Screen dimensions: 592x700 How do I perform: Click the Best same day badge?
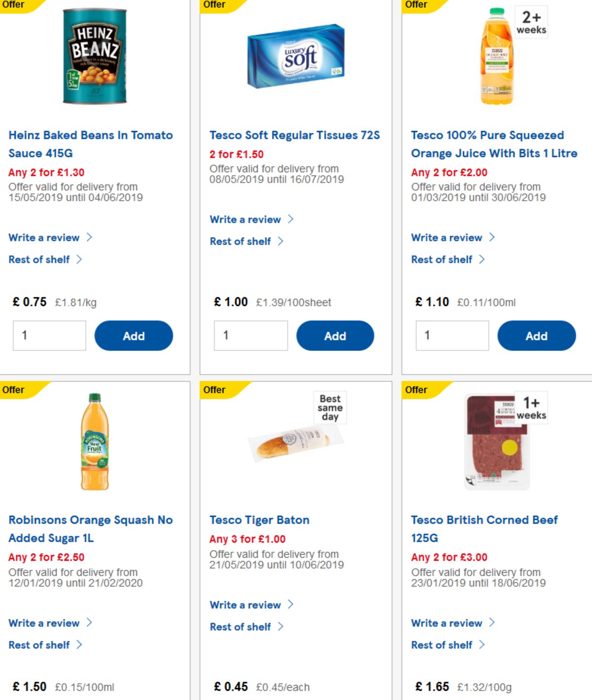[x=329, y=407]
